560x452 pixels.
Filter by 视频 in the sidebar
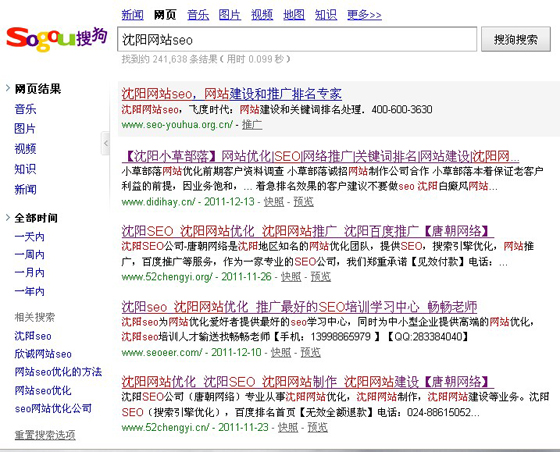coord(25,149)
